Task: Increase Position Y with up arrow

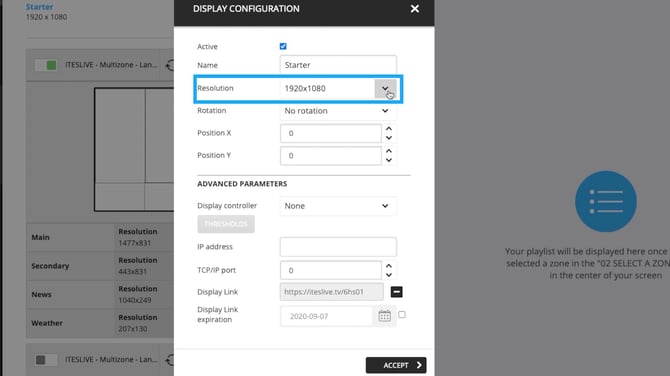Action: pos(389,151)
